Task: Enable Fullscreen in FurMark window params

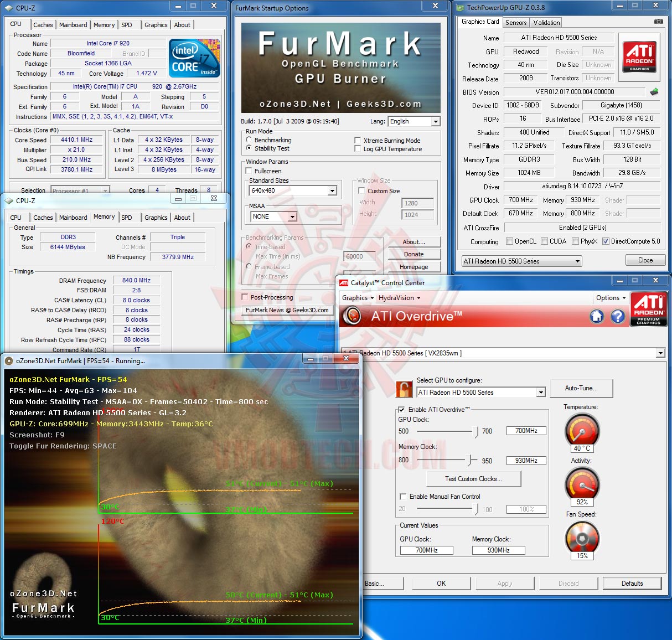Action: tap(249, 171)
